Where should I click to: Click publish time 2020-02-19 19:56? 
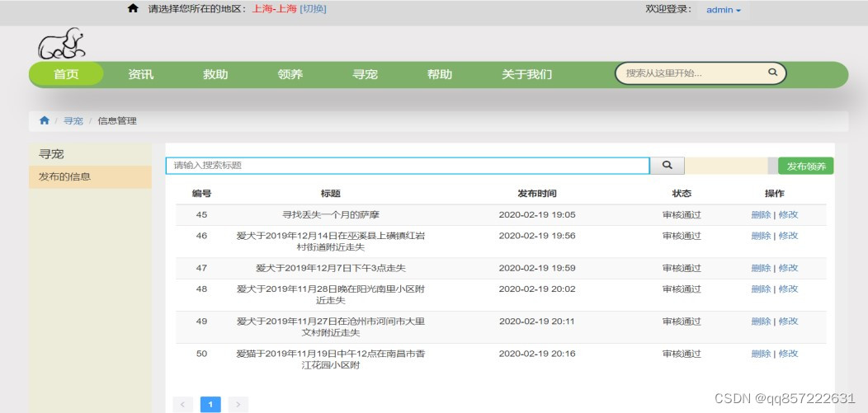[537, 236]
